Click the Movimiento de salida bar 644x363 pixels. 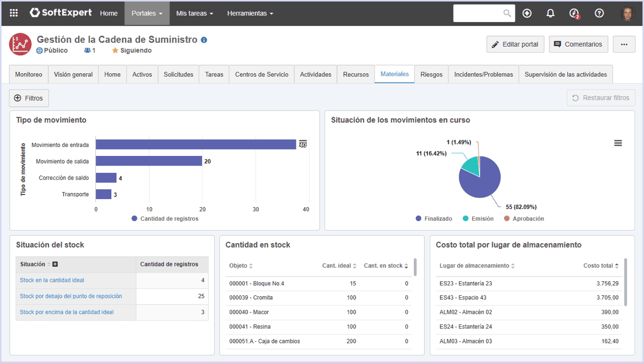149,161
